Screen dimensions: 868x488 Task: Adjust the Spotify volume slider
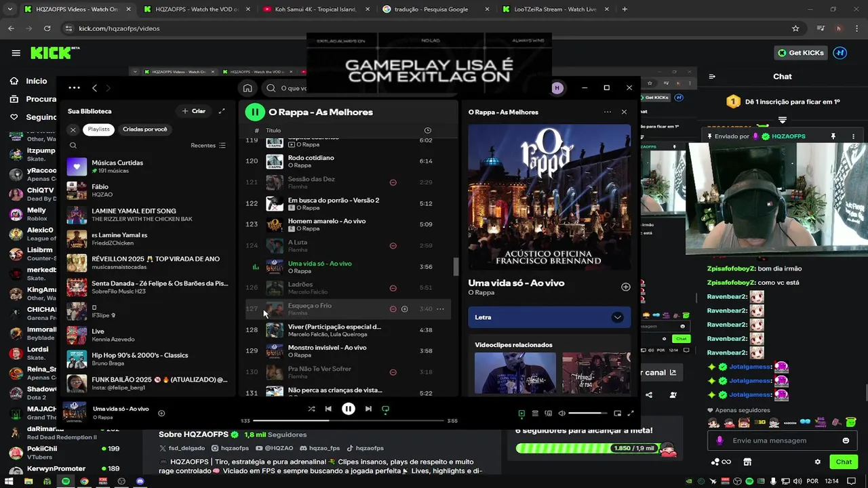(587, 413)
